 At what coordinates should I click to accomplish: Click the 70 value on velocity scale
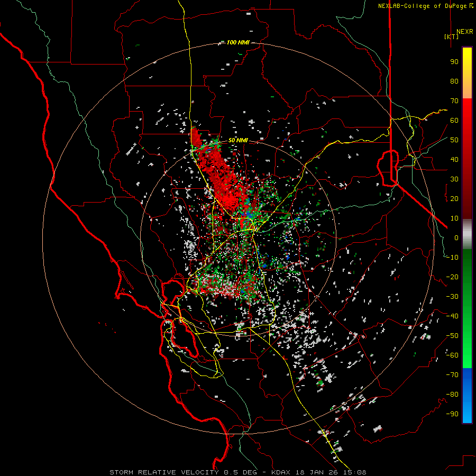click(454, 101)
